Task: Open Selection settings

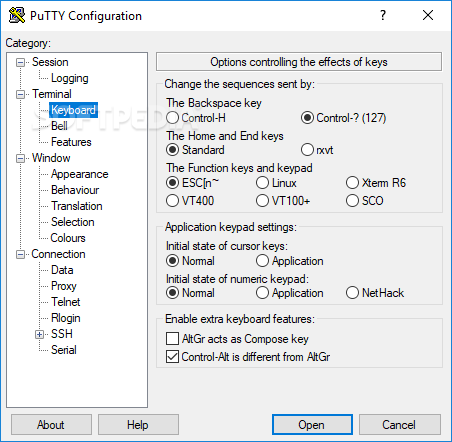Action: pos(72,222)
